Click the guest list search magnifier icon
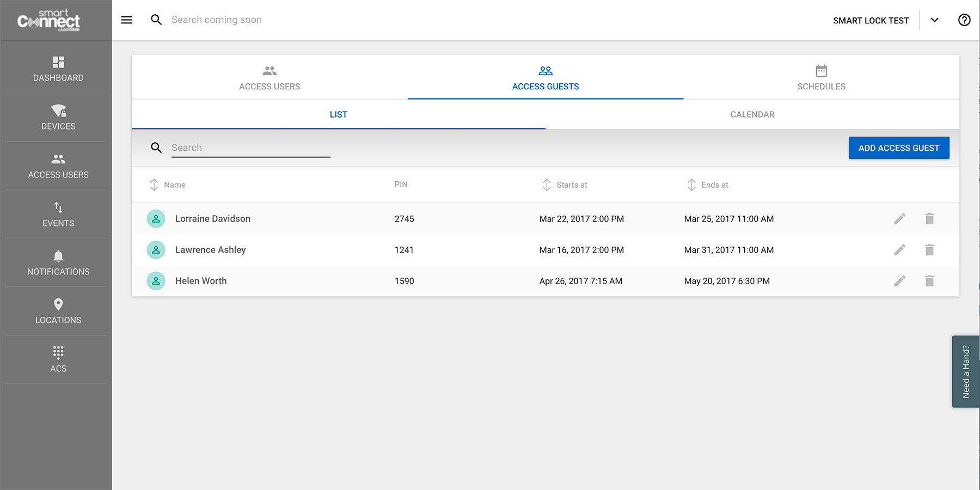The image size is (980, 490). (156, 148)
